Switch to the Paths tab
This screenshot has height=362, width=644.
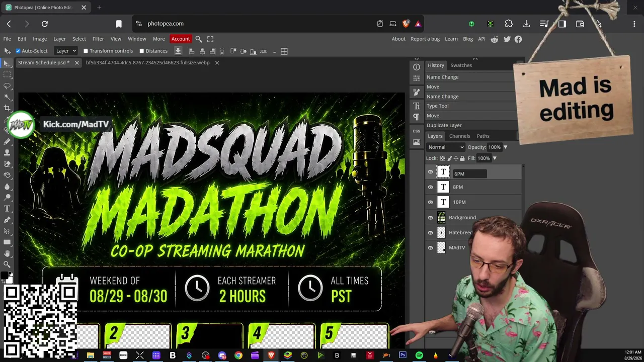pos(483,136)
